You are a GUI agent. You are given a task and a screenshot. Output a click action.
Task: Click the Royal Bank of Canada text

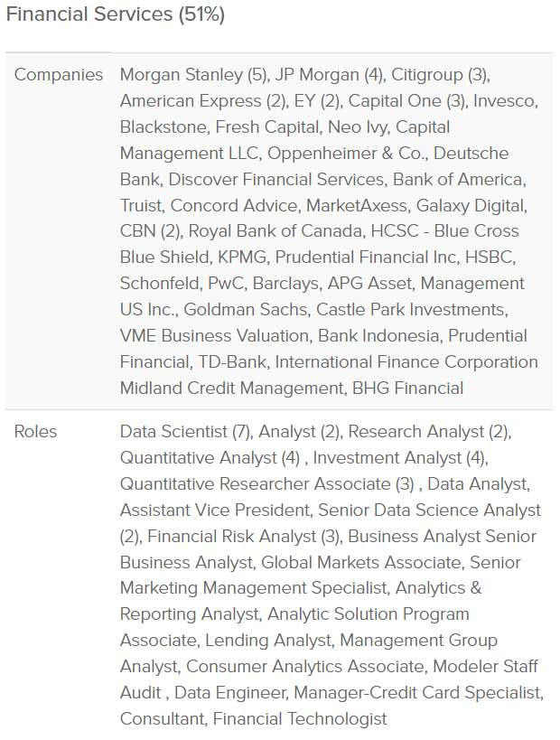coord(275,230)
